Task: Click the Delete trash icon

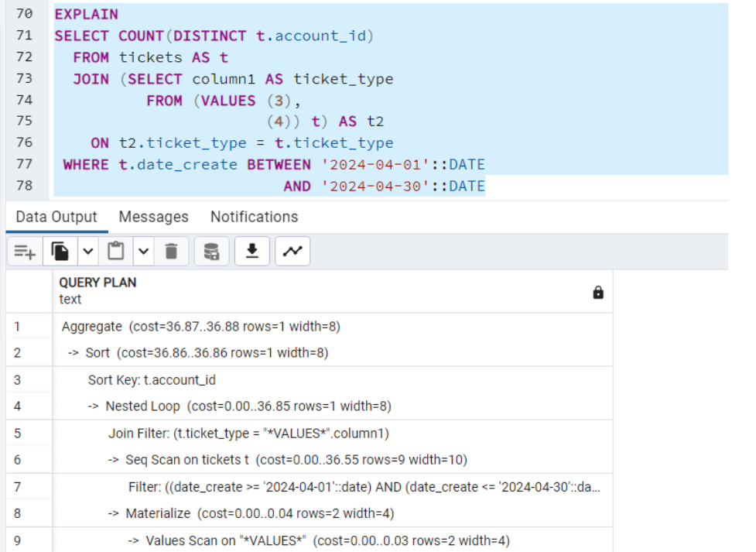Action: coord(171,252)
